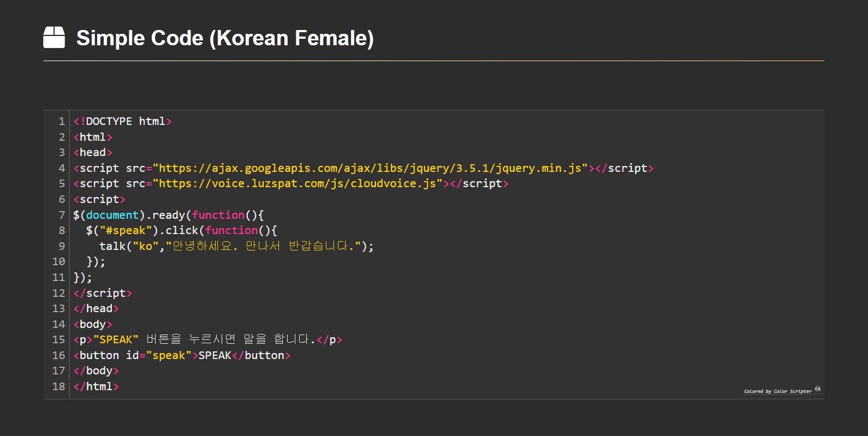Viewport: 868px width, 436px height.
Task: Click the opening <body> tag
Action: pyautogui.click(x=93, y=324)
